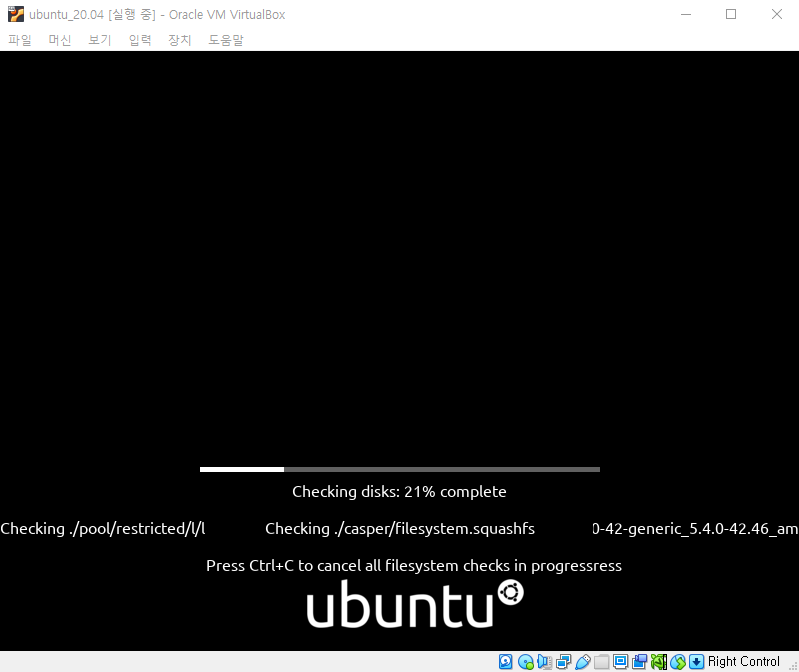
Task: Click the ubuntu logo on boot screen
Action: (415, 604)
